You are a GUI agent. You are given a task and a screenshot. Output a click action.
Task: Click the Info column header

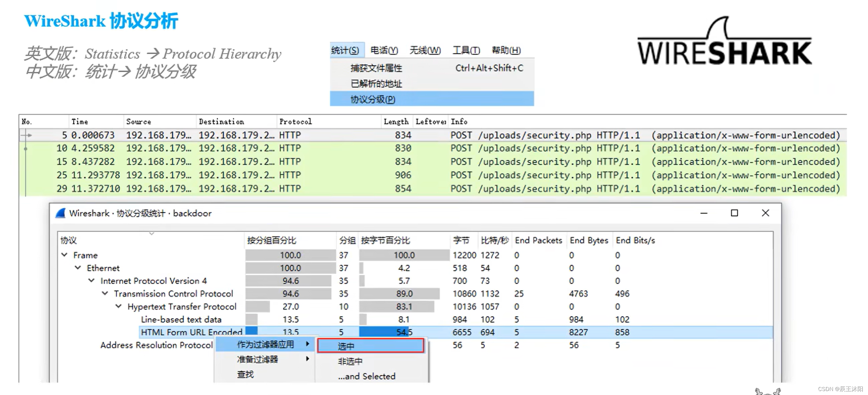point(647,122)
